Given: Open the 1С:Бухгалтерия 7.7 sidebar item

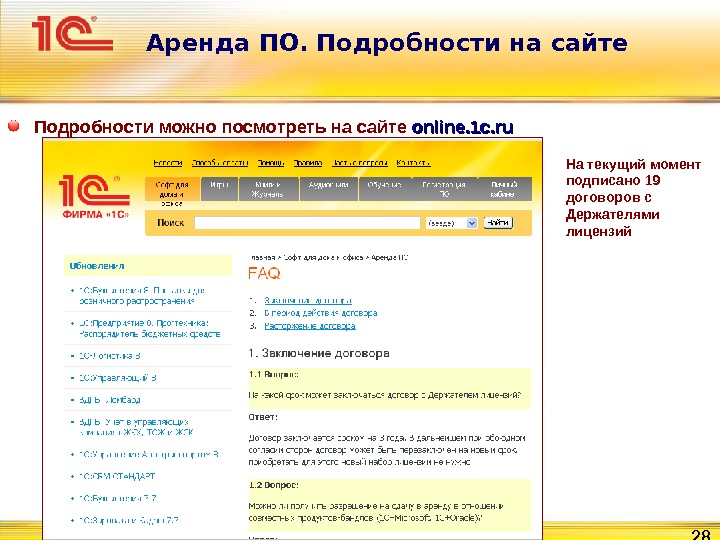Looking at the screenshot, I should click(x=118, y=498).
